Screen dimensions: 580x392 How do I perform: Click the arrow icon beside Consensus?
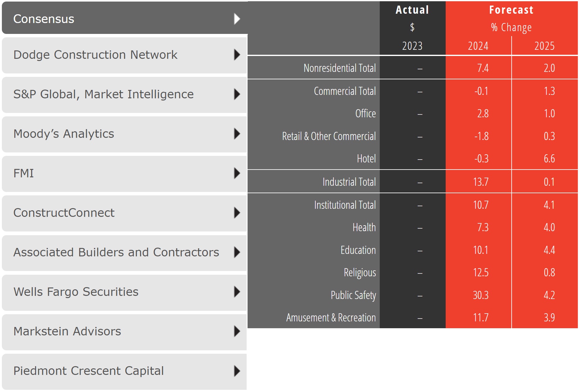pyautogui.click(x=237, y=19)
